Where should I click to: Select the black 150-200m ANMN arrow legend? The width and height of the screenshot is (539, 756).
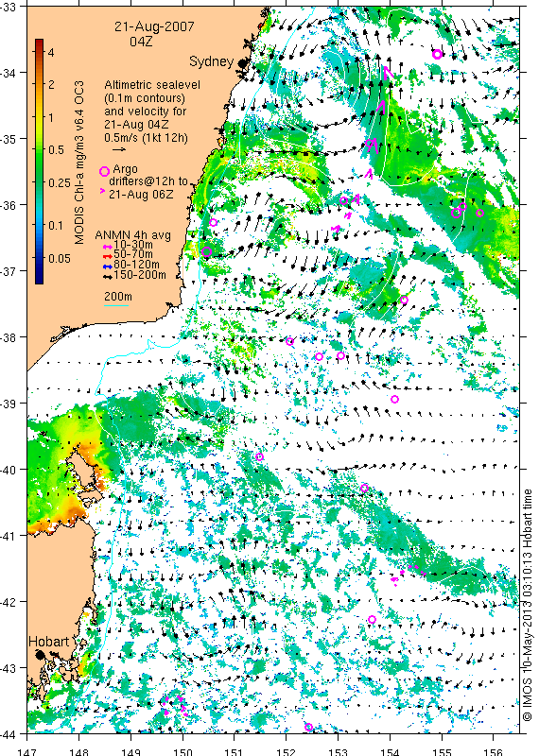pos(108,276)
